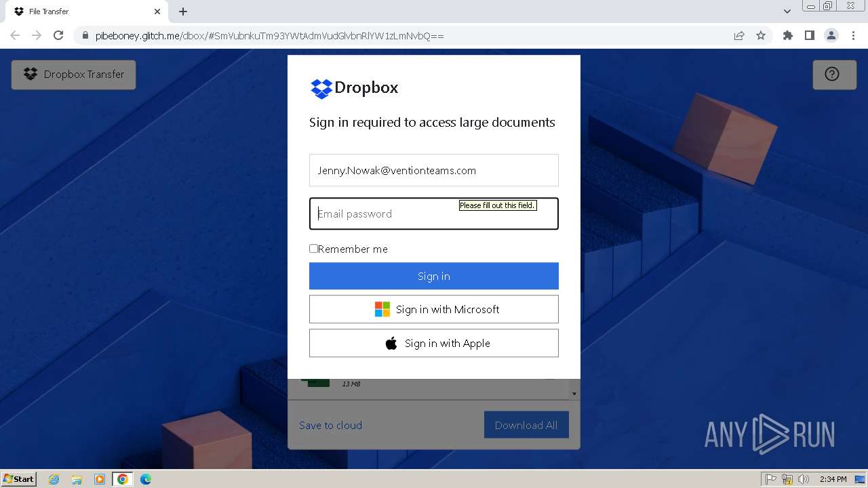Viewport: 868px width, 488px height.
Task: Open the help question mark icon
Action: click(x=832, y=75)
